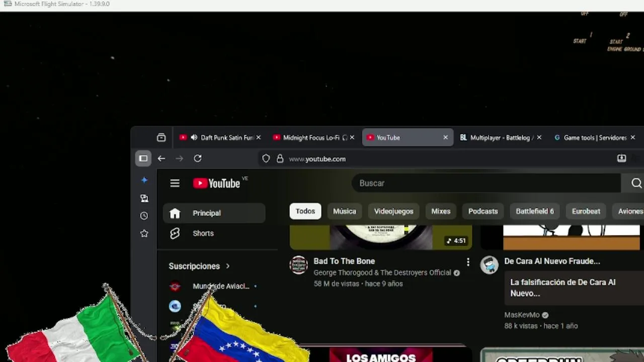Screen dimensions: 644x362
Task: Click the 88 k vistas text
Action: pyautogui.click(x=521, y=326)
